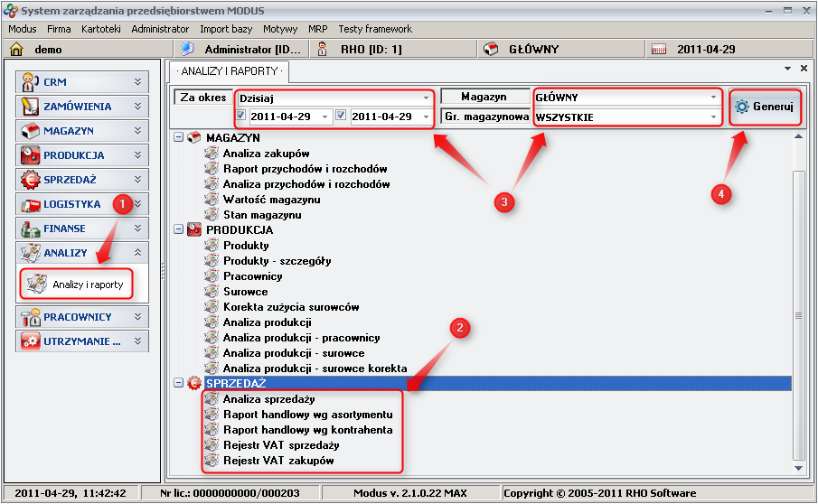
Task: Click the ANALIZY sidebar icon
Action: (30, 253)
